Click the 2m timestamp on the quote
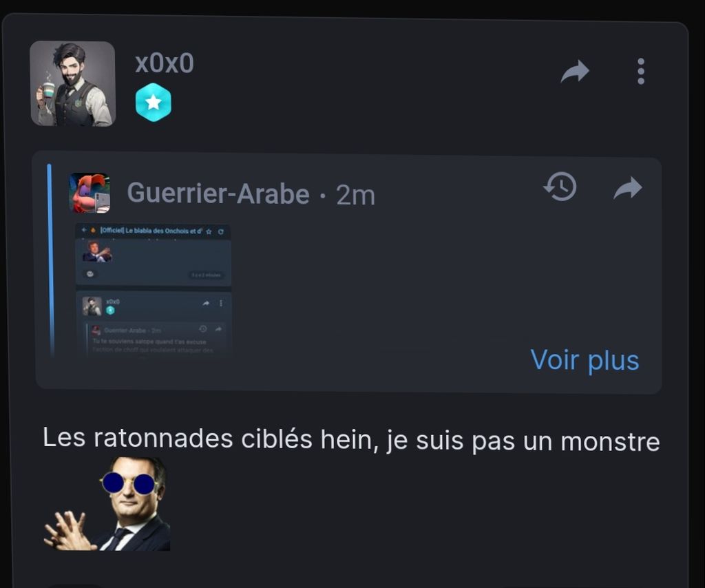Viewport: 705px width, 588px height. (355, 195)
